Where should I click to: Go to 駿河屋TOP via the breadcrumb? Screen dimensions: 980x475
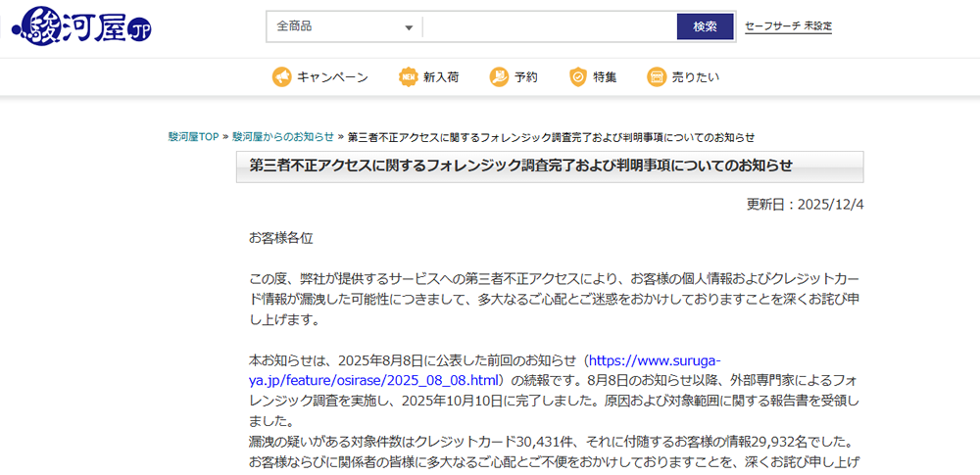point(193,137)
